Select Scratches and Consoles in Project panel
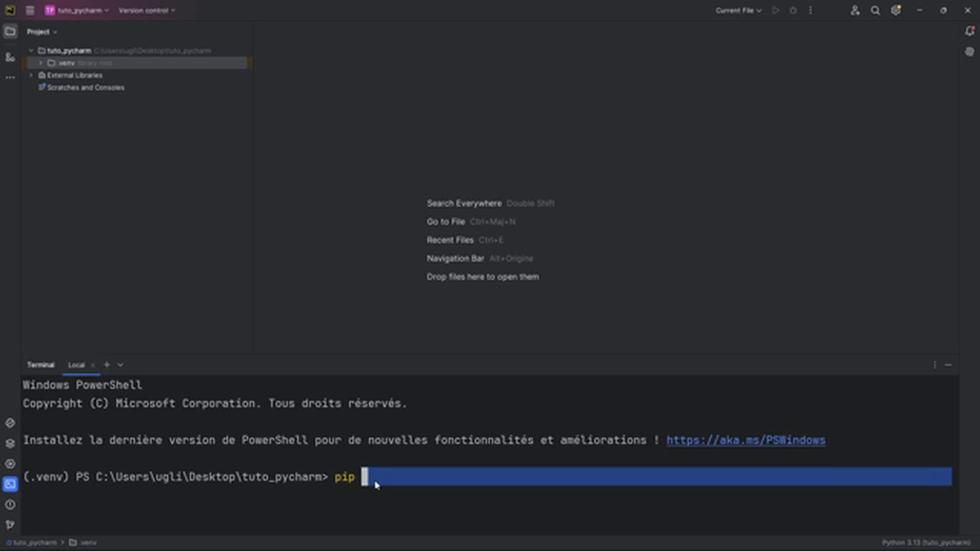 click(x=85, y=87)
